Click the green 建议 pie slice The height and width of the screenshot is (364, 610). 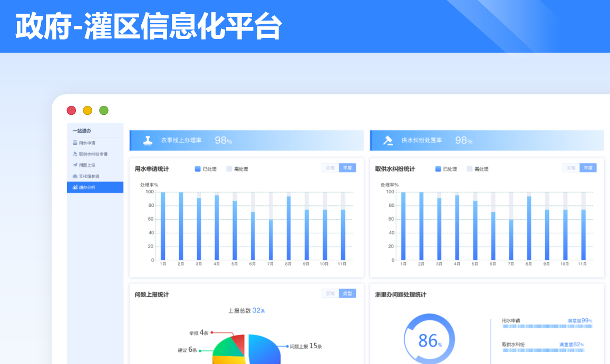point(228,348)
